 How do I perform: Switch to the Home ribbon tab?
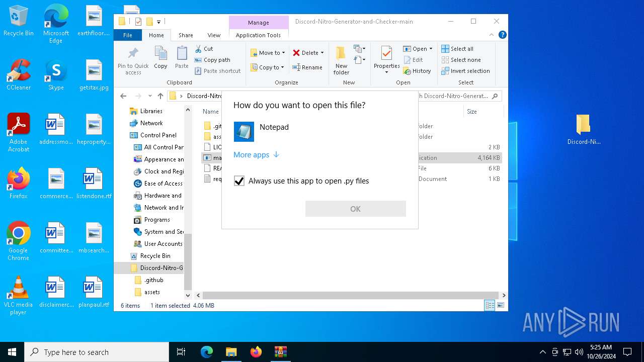pos(156,35)
